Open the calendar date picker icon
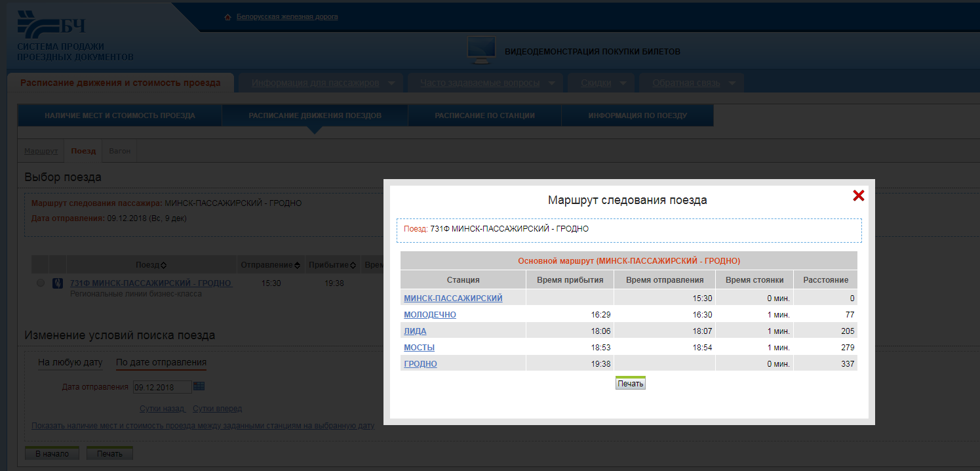The width and height of the screenshot is (980, 471). pyautogui.click(x=199, y=386)
